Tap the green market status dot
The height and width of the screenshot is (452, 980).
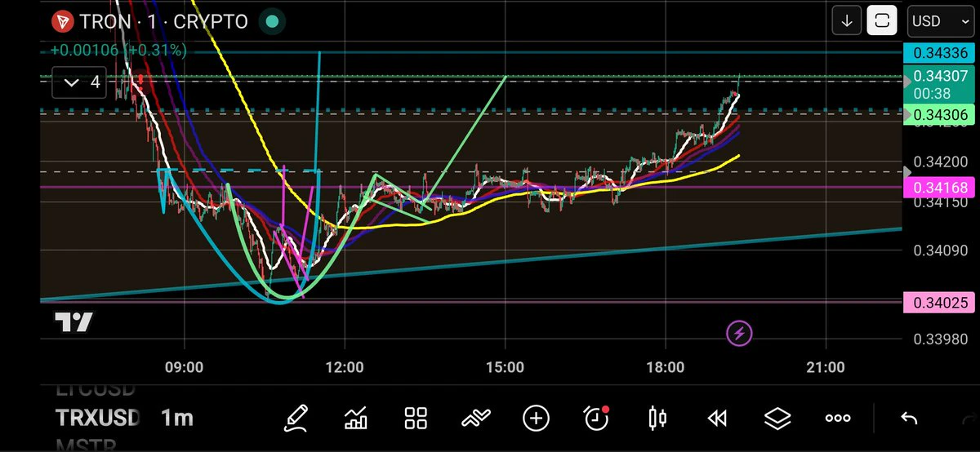pos(272,21)
